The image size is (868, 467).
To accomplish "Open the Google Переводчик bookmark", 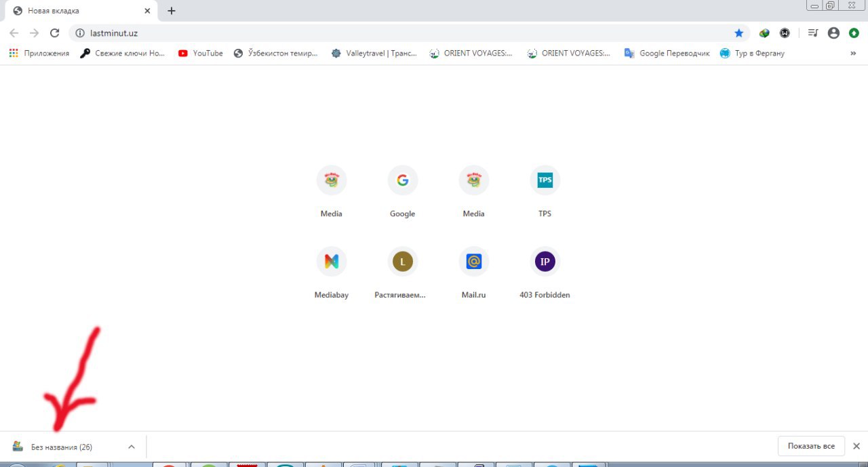I will 667,53.
